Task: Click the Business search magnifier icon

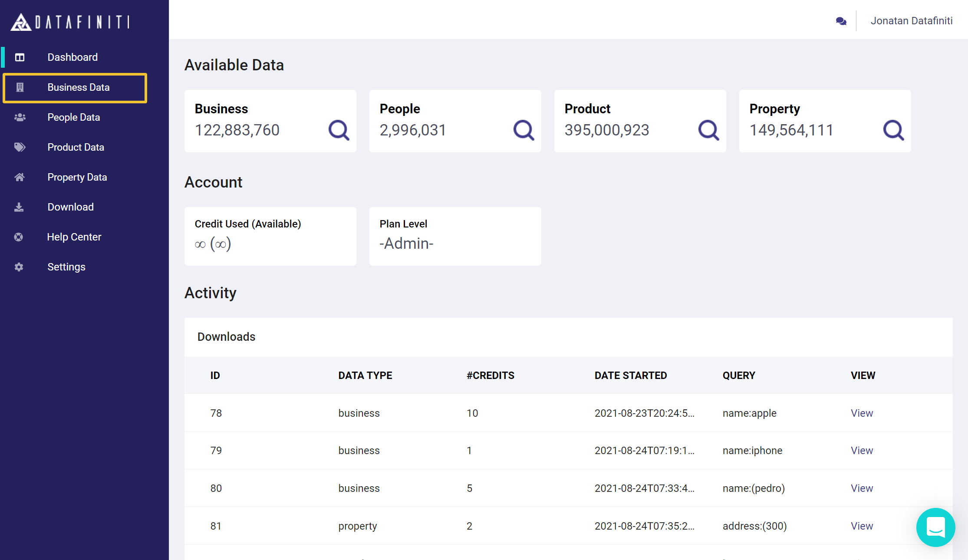Action: click(339, 130)
